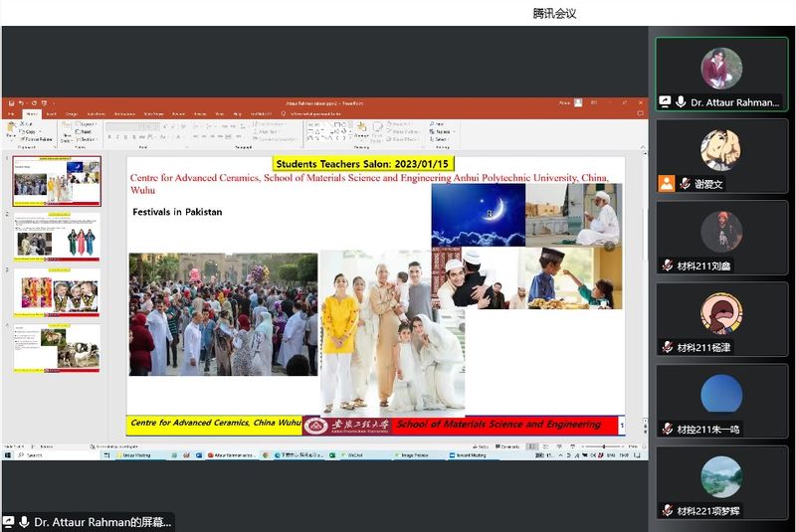796x532 pixels.
Task: Click the muted microphone icon for 谢爱文
Action: click(x=686, y=184)
